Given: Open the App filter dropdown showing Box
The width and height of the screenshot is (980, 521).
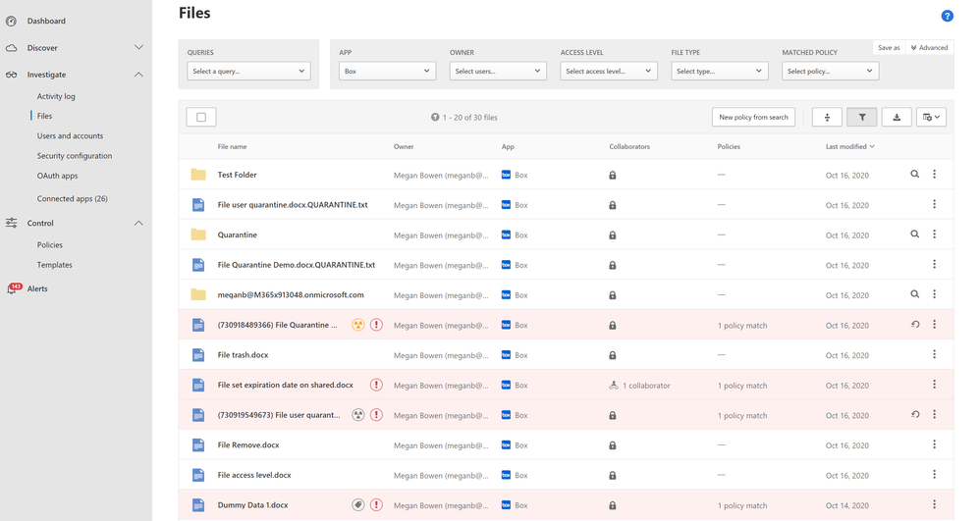Looking at the screenshot, I should point(387,71).
